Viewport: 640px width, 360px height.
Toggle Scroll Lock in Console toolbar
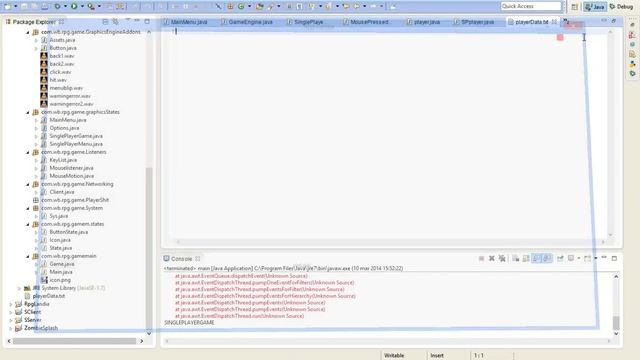(x=526, y=258)
